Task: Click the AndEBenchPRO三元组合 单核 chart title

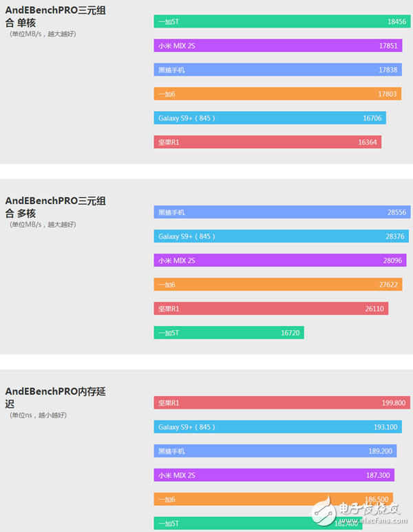Action: pyautogui.click(x=56, y=16)
